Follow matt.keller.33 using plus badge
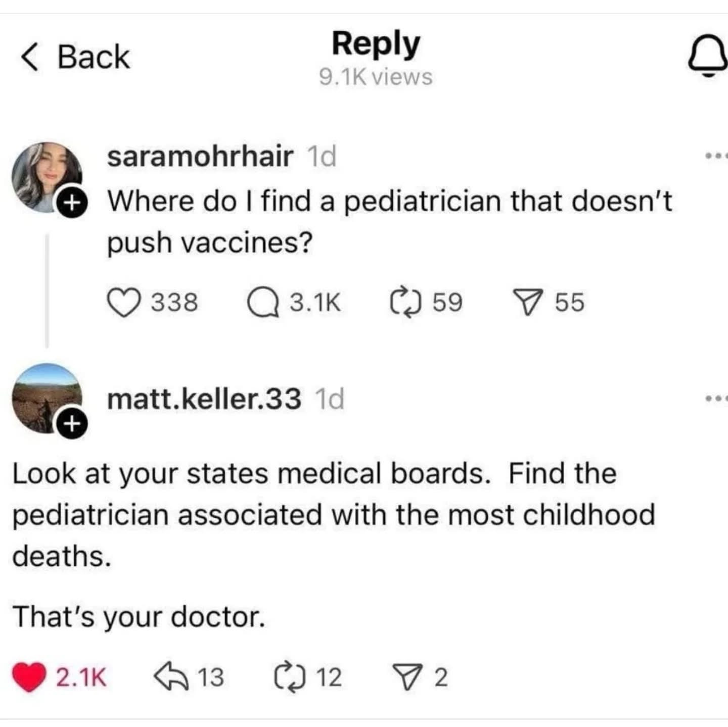Image resolution: width=728 pixels, height=727 pixels. click(72, 423)
